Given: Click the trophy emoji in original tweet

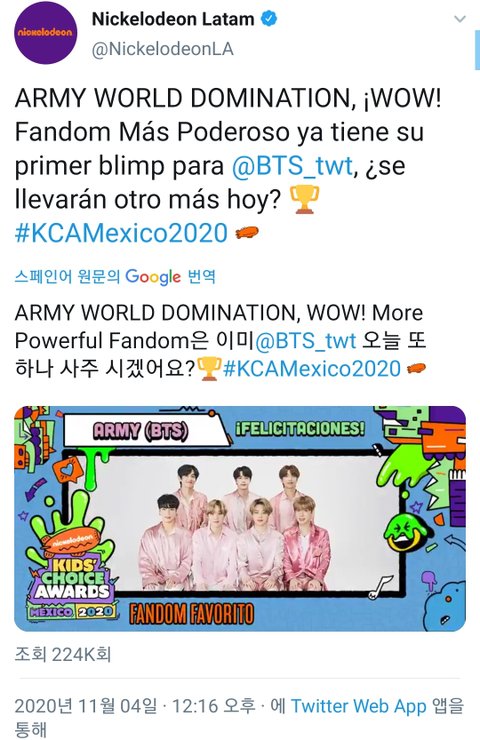Looking at the screenshot, I should (304, 200).
